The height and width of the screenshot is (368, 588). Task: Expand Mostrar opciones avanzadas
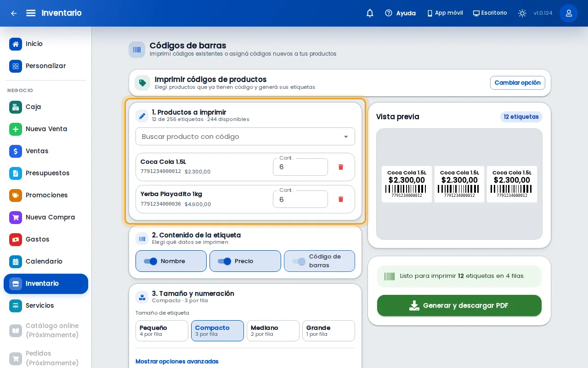177,362
